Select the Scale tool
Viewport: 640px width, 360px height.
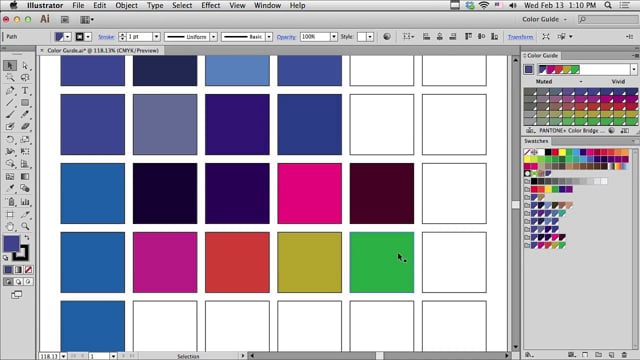pos(25,140)
